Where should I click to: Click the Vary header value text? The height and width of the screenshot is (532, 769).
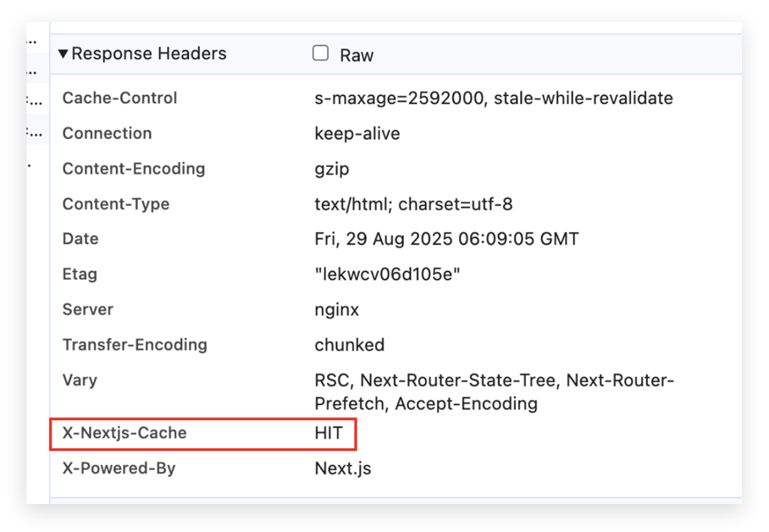pyautogui.click(x=495, y=392)
